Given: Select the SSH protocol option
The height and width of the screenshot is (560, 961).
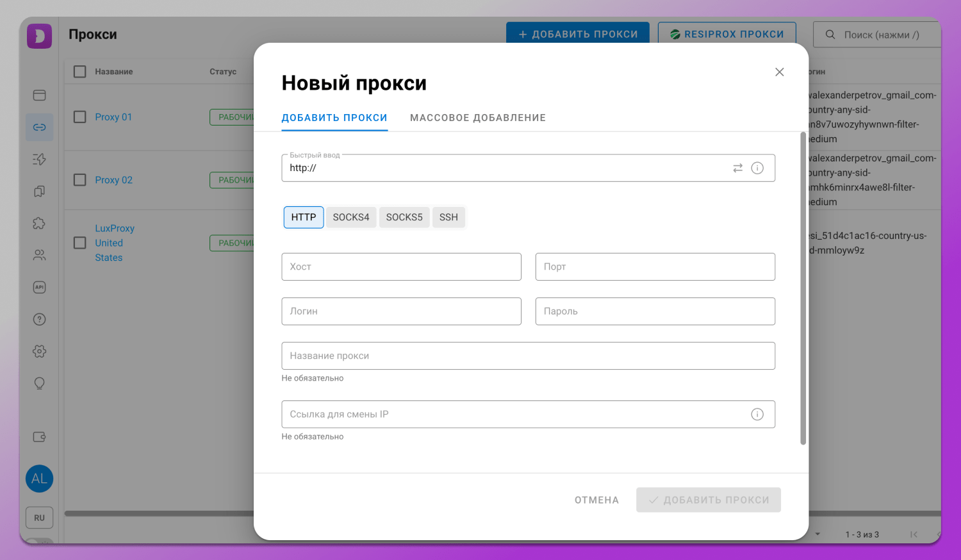Looking at the screenshot, I should pyautogui.click(x=448, y=217).
